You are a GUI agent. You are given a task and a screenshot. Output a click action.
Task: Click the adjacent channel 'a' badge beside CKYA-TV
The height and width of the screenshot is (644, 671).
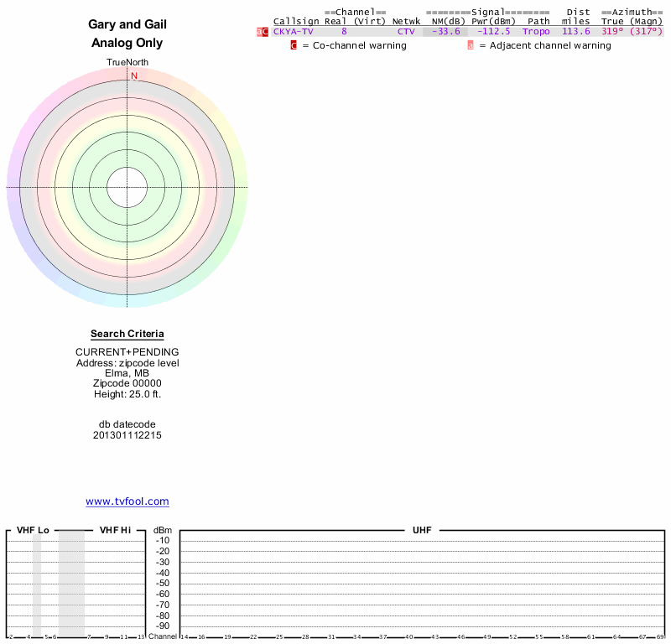pyautogui.click(x=259, y=32)
